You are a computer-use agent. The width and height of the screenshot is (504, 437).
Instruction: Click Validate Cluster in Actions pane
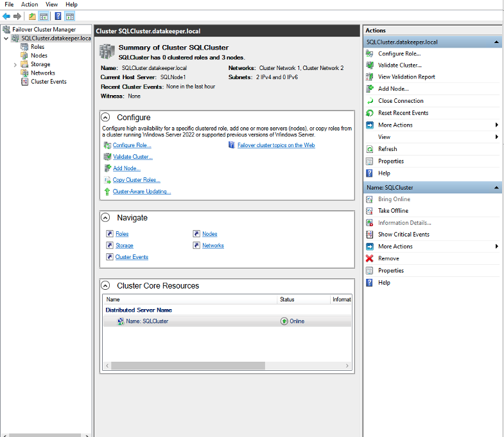(x=399, y=66)
